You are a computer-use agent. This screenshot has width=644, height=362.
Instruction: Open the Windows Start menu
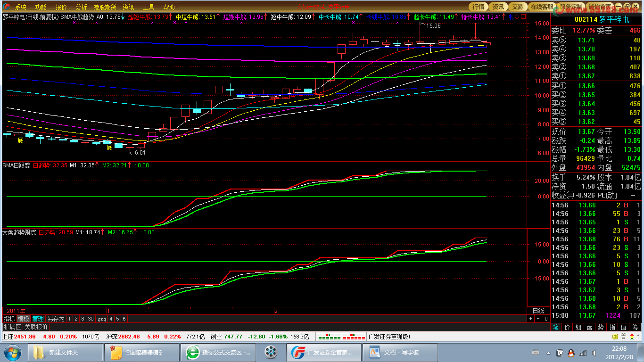tap(13, 353)
